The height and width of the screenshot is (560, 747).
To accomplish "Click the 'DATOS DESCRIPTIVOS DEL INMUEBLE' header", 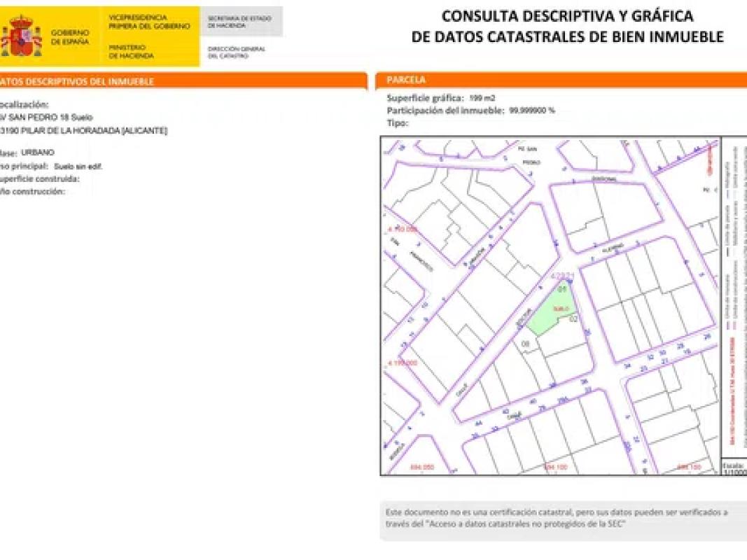I will tap(76, 82).
